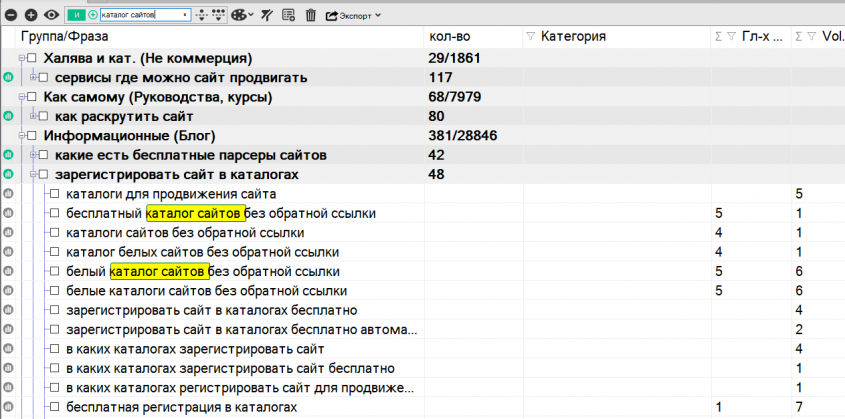The width and height of the screenshot is (845, 419).
Task: Check the box for "сервисы где можно сайт продвигать"
Action: point(44,78)
